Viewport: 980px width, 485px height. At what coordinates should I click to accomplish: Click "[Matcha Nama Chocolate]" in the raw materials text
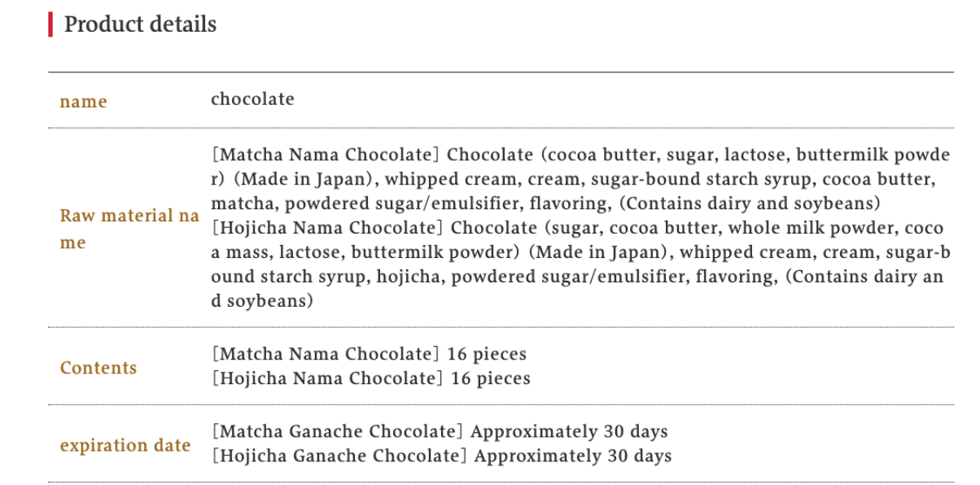(x=326, y=155)
